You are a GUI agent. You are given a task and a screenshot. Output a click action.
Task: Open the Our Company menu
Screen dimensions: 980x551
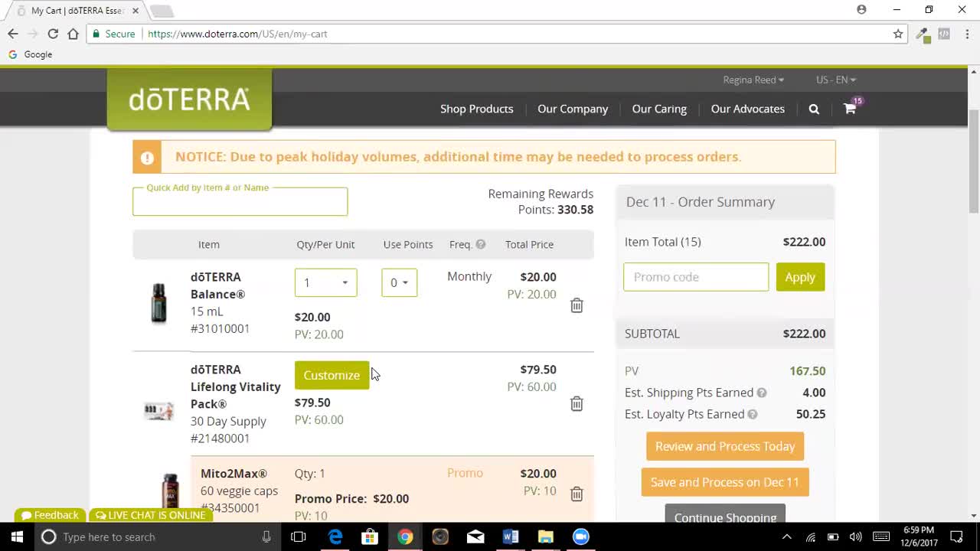pos(573,109)
